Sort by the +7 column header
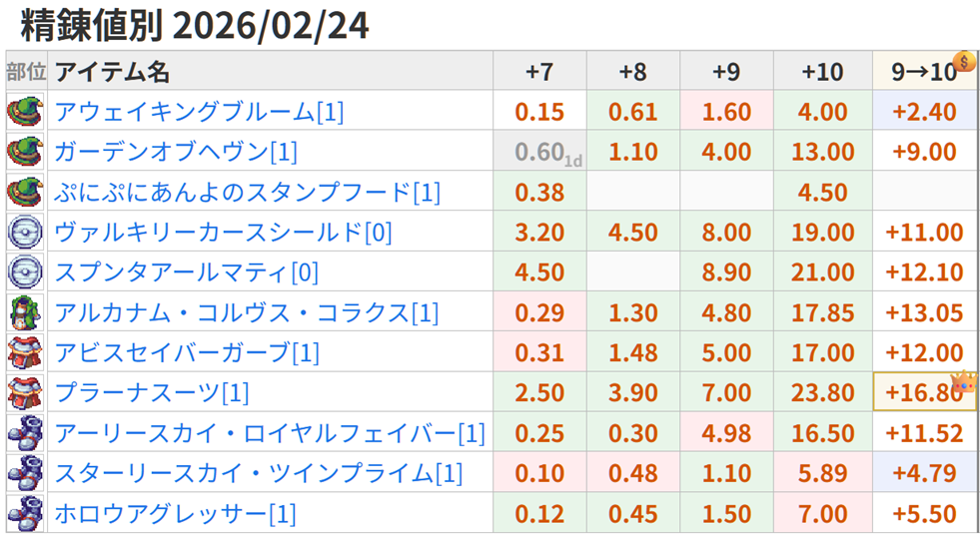This screenshot has width=980, height=537. point(538,72)
